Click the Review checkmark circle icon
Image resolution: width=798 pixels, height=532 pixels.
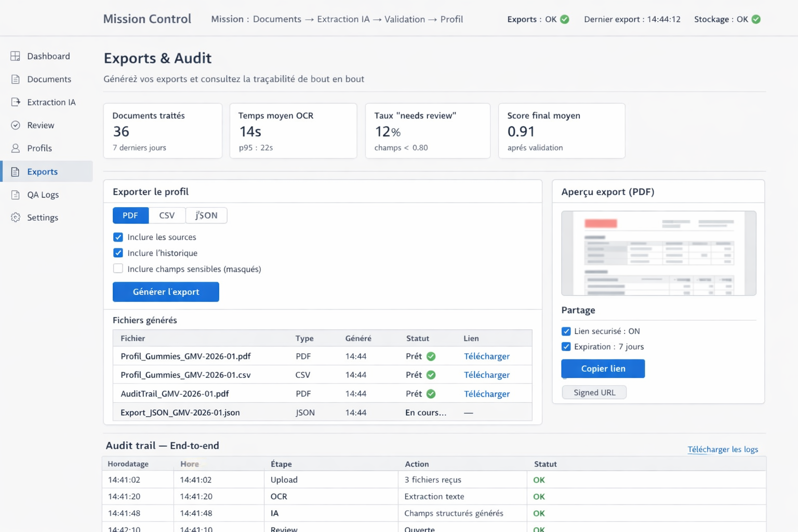[x=16, y=125]
